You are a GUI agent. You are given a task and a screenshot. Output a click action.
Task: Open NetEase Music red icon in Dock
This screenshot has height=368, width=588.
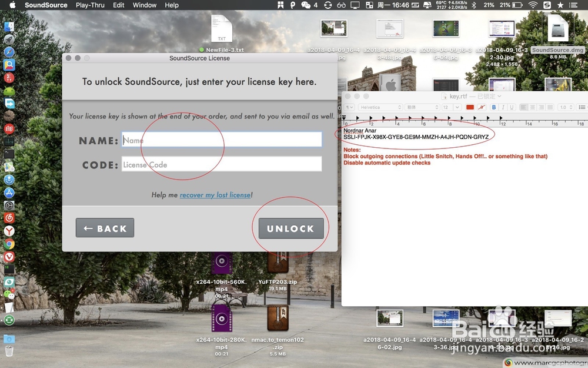9,218
